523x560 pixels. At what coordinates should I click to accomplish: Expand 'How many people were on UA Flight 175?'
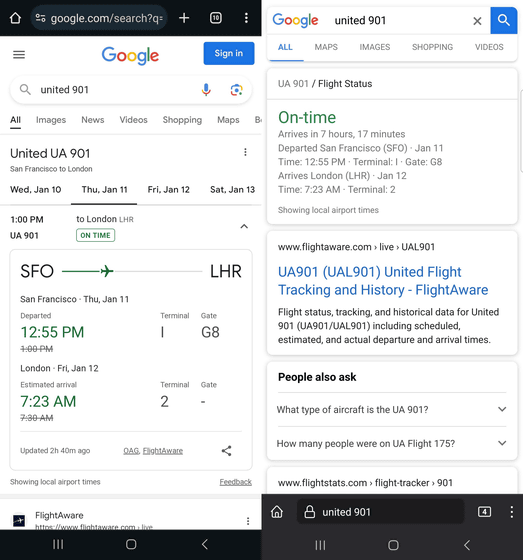392,443
